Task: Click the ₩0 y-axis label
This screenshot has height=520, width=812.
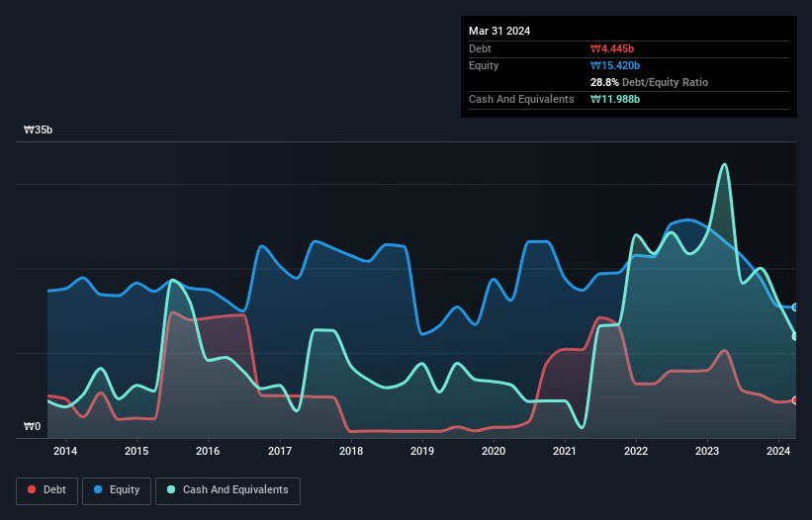Action: (x=33, y=427)
